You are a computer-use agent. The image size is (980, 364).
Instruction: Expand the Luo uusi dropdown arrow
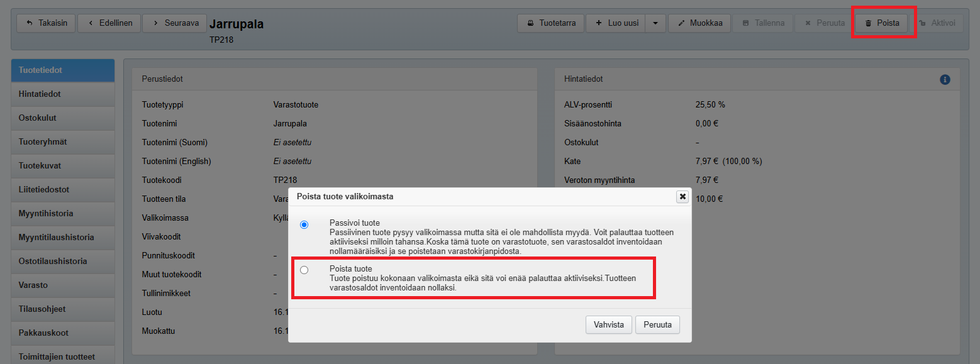point(655,23)
